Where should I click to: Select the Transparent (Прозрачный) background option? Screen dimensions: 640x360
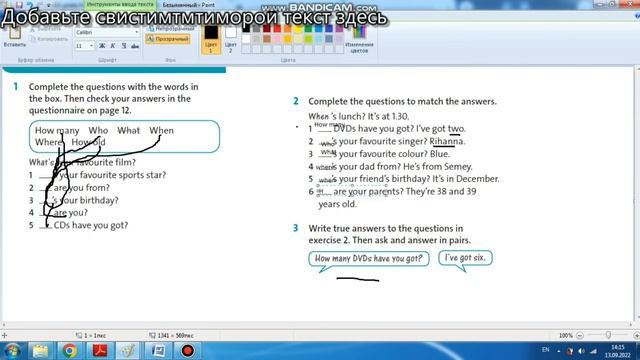[168, 39]
